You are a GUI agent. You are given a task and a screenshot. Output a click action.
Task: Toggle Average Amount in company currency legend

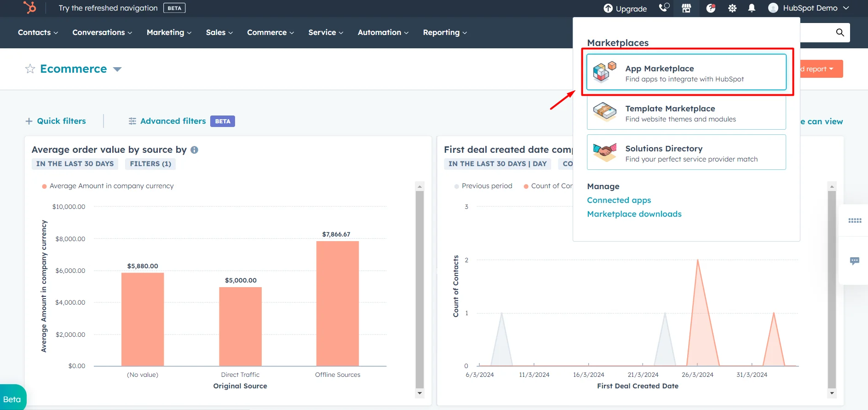pyautogui.click(x=108, y=186)
